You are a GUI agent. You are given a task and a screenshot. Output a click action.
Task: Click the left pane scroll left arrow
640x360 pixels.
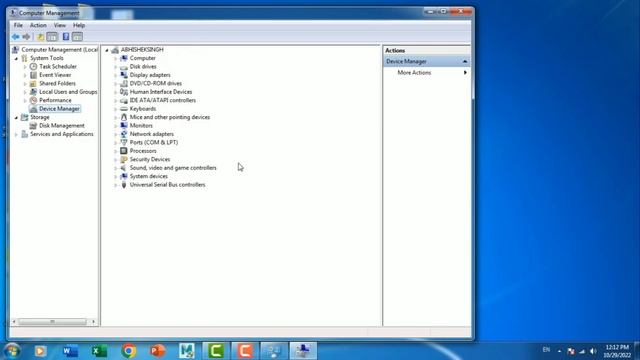(x=14, y=322)
